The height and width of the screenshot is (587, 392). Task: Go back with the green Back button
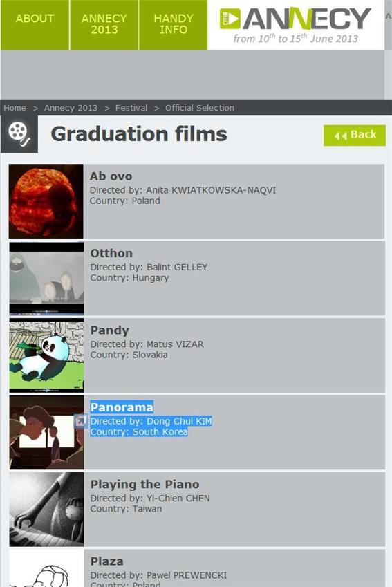(x=355, y=135)
